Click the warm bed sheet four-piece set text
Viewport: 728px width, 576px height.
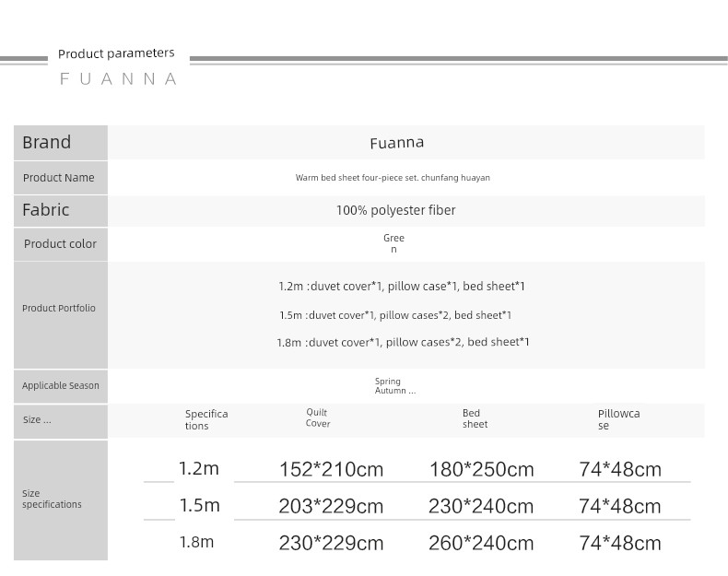click(393, 178)
